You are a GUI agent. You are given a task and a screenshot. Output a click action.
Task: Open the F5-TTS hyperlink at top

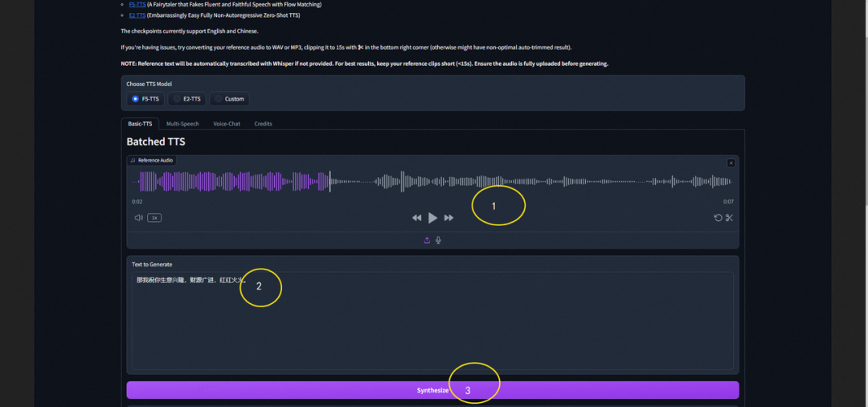coord(137,4)
